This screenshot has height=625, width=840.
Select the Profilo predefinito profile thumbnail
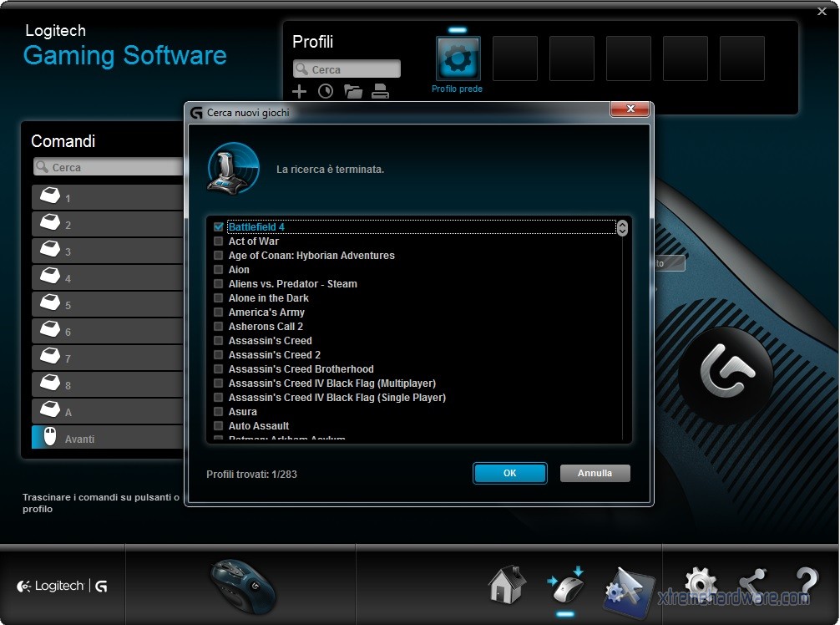pos(458,58)
